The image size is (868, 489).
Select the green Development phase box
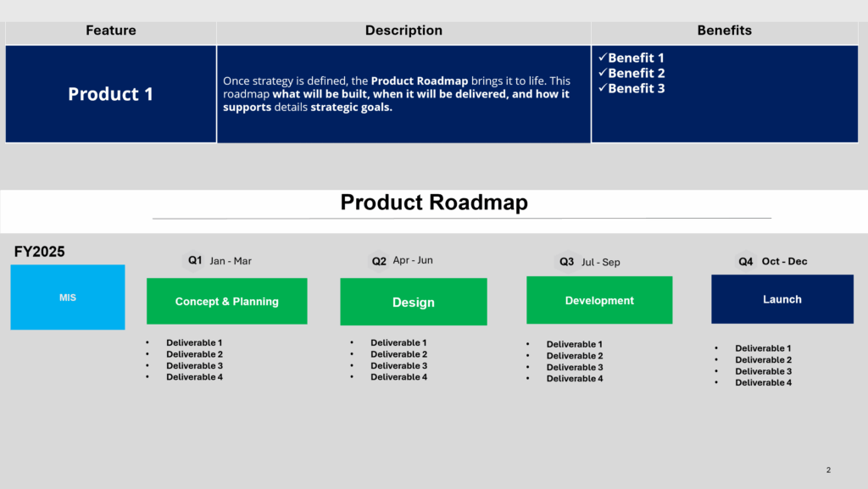599,300
